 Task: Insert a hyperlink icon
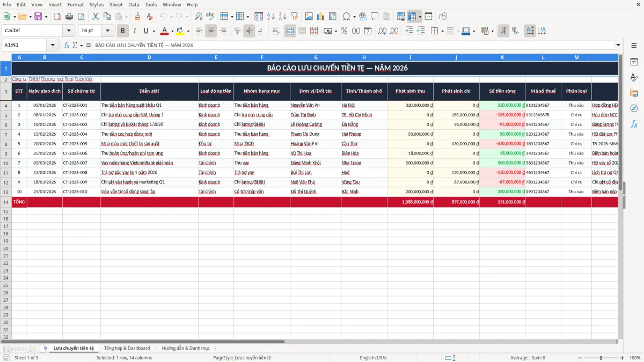point(363,17)
